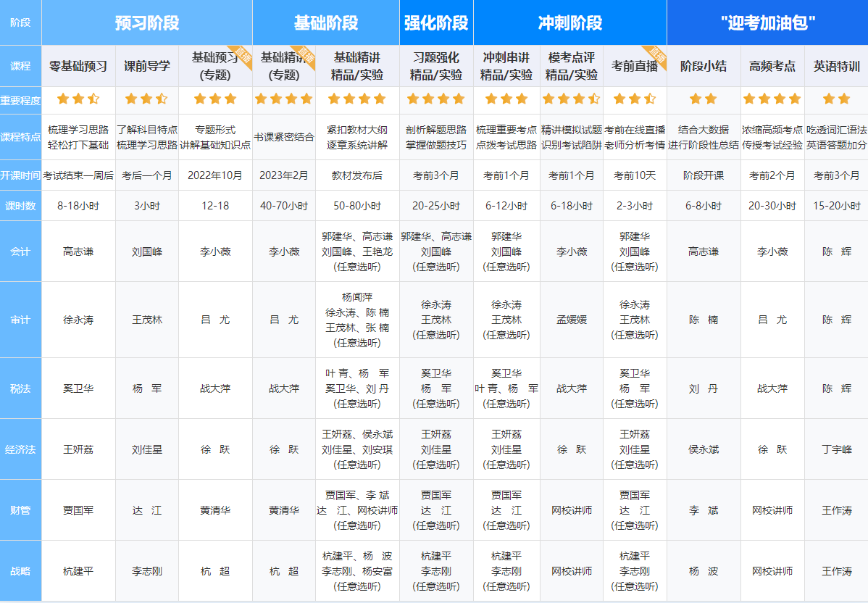Click the four-star rating under 习题强化
The width and height of the screenshot is (868, 603).
tap(436, 99)
